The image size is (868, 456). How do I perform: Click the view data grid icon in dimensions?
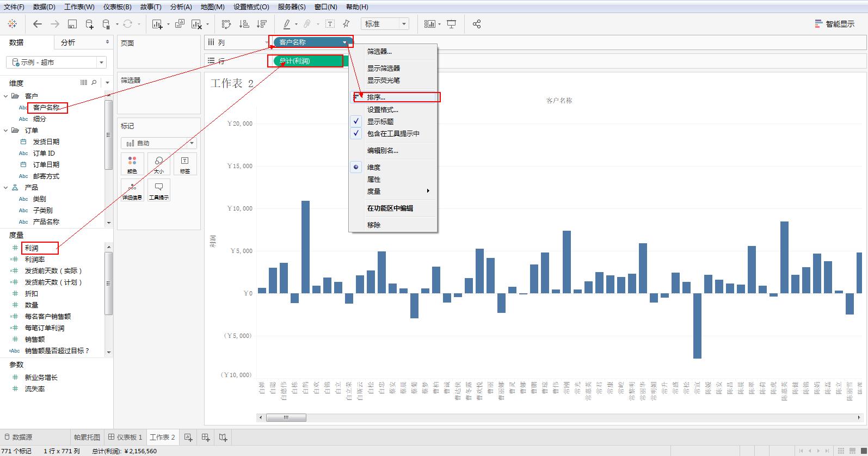coord(84,83)
